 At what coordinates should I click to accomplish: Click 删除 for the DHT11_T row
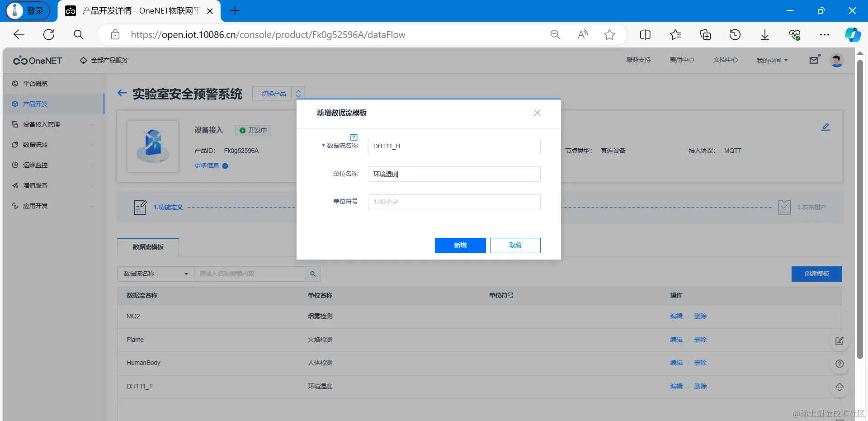point(700,387)
